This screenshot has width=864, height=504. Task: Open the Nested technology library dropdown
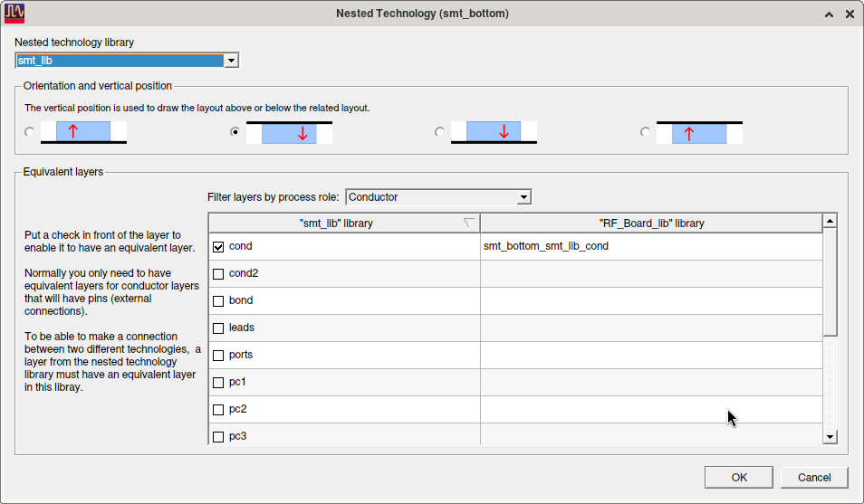232,61
